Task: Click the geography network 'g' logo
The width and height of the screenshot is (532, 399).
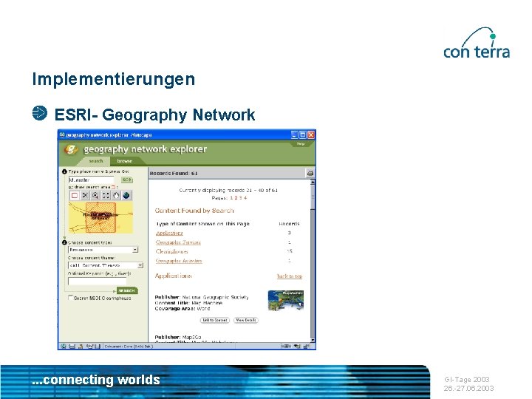Action: [x=71, y=149]
